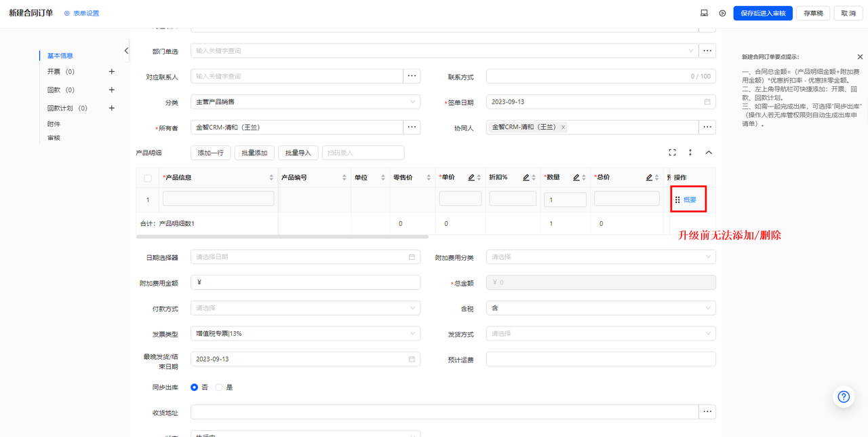Click 概要 link in product row
Screen dimensions: 868x437
point(690,199)
